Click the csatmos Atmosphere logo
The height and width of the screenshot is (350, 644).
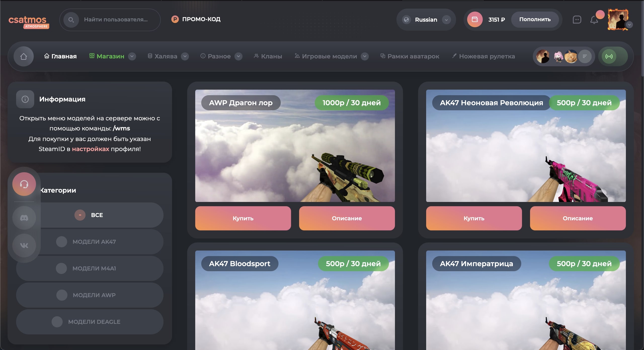pos(29,22)
